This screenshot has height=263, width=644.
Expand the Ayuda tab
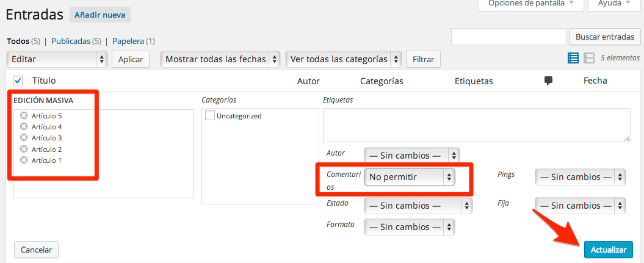pos(615,4)
